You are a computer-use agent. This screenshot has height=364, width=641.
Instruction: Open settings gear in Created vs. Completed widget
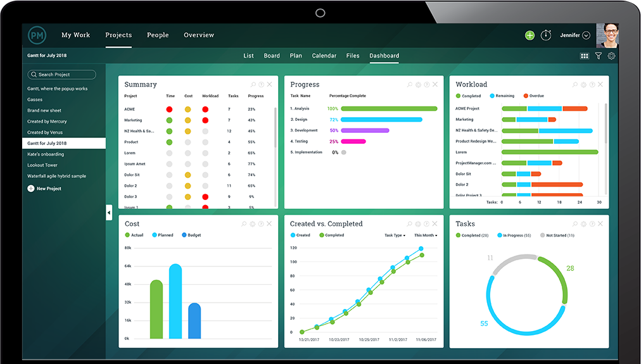coord(418,224)
